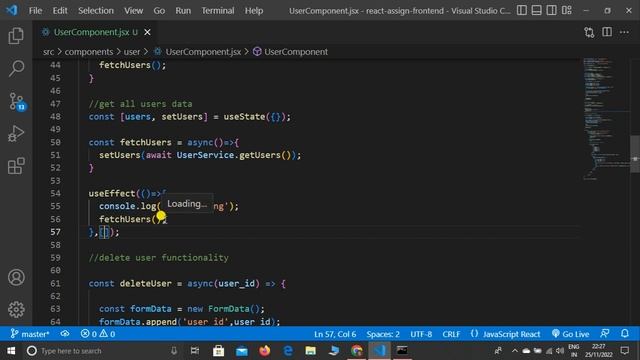
Task: Expand the UserComponent.jsx breadcrumb
Action: [198, 52]
